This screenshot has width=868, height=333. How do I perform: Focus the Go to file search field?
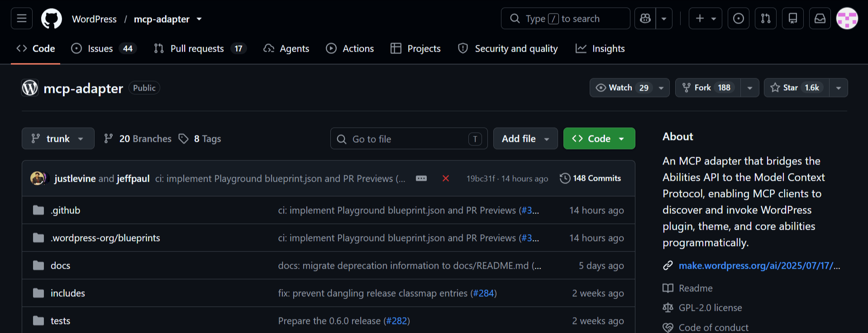(409, 139)
